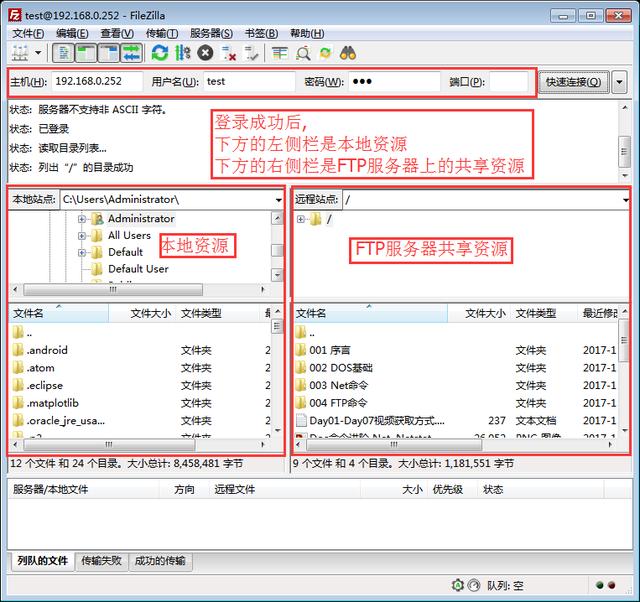The height and width of the screenshot is (602, 640).
Task: Disconnect from the current server
Action: [x=229, y=53]
